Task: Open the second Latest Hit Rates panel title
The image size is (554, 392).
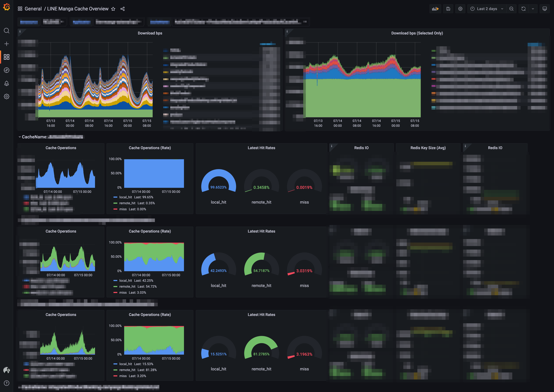Action: point(261,231)
